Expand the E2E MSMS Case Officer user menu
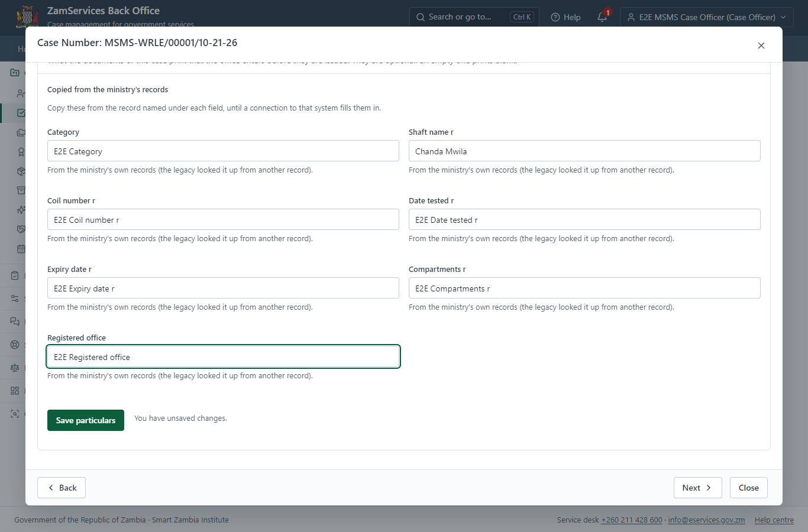The image size is (808, 532). [x=706, y=17]
